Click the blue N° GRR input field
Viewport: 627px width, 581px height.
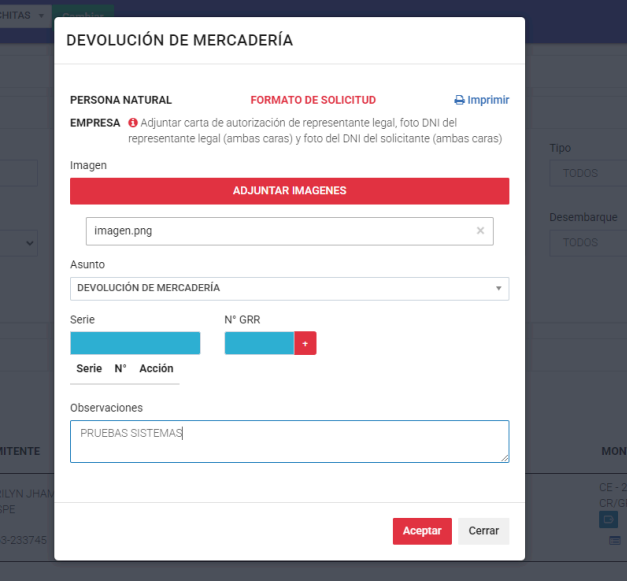click(259, 343)
